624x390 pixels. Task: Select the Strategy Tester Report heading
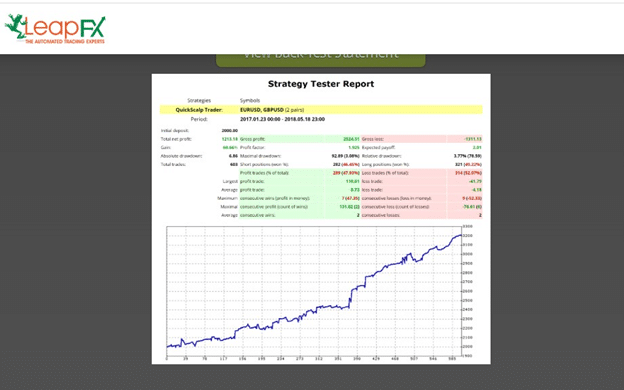tap(321, 84)
